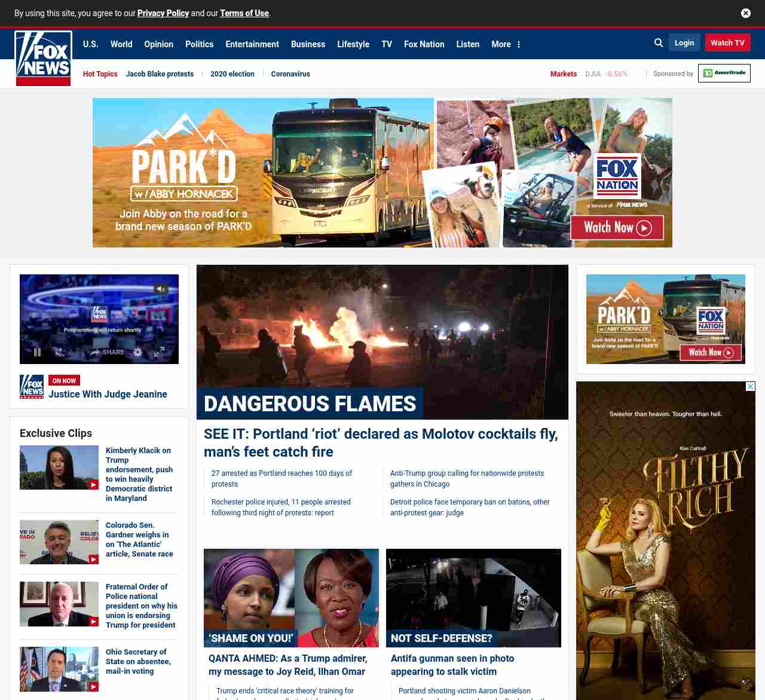
Task: Close the privacy policy notice banner
Action: [x=745, y=13]
